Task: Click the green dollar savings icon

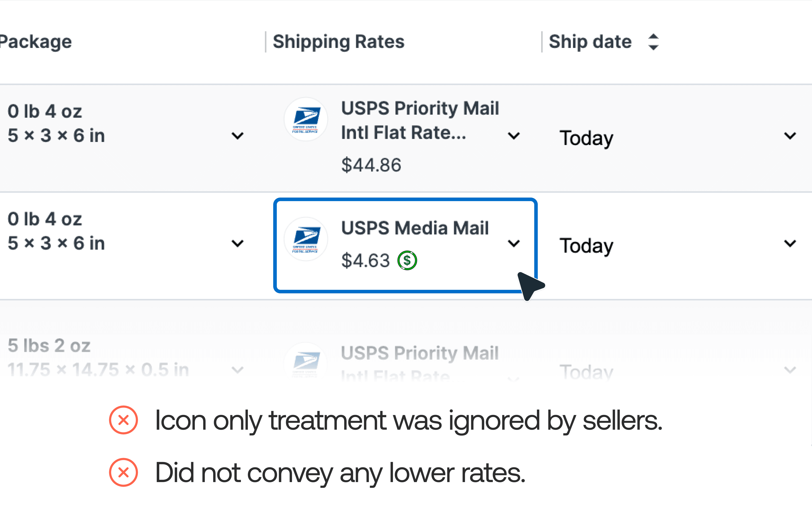Action: coord(407,260)
